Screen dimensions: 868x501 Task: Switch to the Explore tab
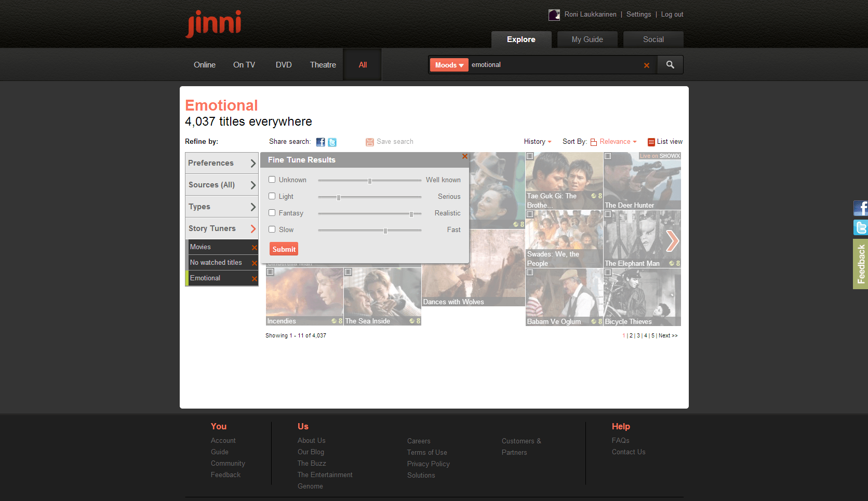521,39
